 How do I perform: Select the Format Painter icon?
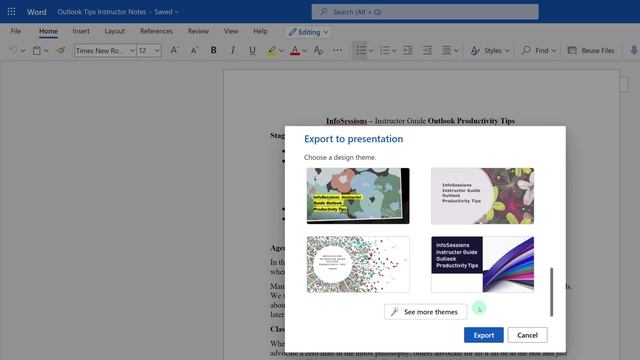pyautogui.click(x=61, y=50)
